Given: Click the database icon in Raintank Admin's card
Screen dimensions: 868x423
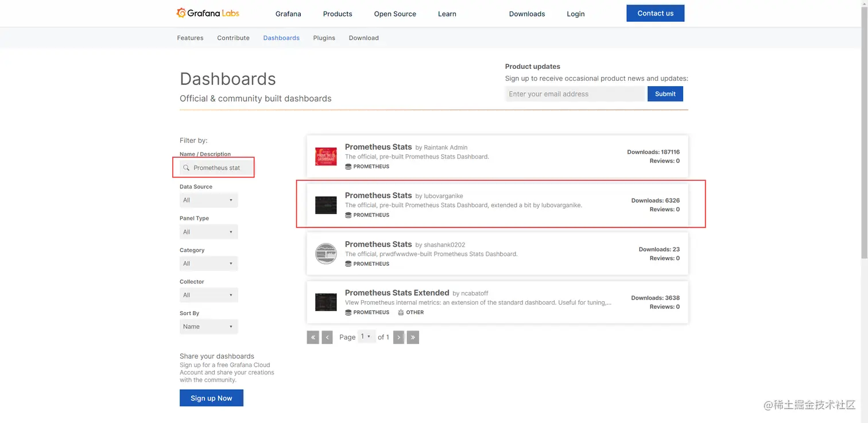Looking at the screenshot, I should (x=348, y=166).
